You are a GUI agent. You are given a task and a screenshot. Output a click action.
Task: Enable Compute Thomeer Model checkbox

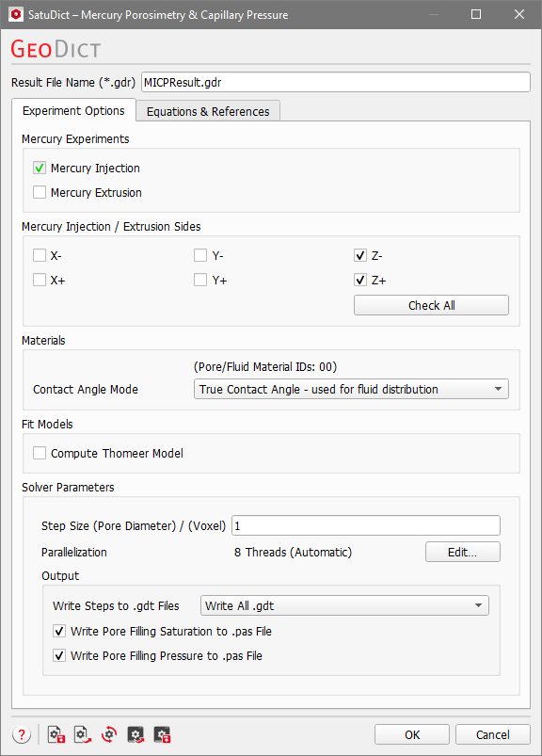[x=40, y=453]
